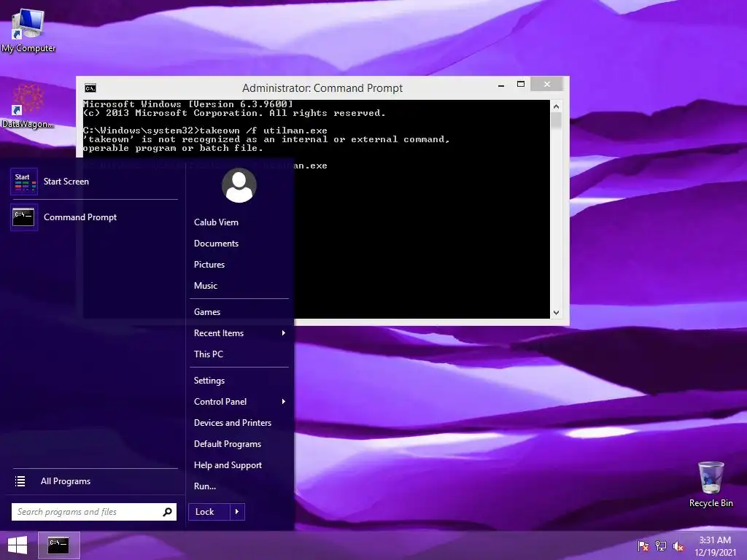Image resolution: width=747 pixels, height=560 pixels.
Task: Open the DataWagon desktop shortcut
Action: coord(28,106)
